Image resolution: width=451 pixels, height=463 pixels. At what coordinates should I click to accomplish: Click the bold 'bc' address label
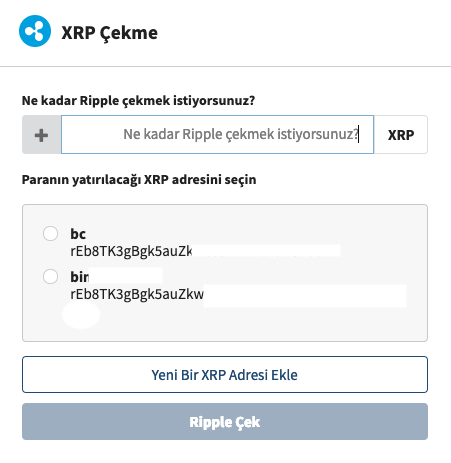(x=78, y=234)
